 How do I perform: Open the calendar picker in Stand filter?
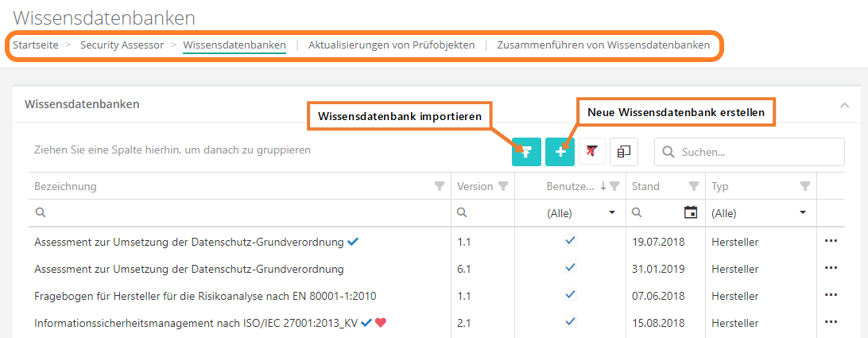point(691,212)
